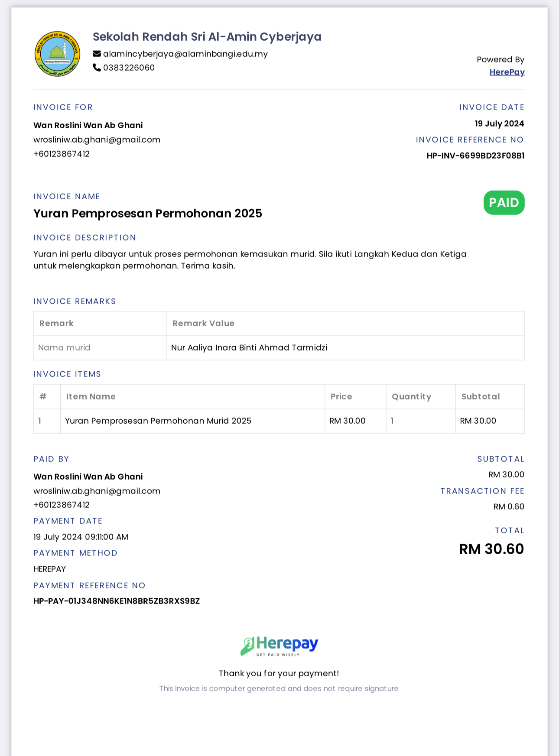Click the envelope email icon
Image resolution: width=559 pixels, height=756 pixels.
click(x=97, y=54)
